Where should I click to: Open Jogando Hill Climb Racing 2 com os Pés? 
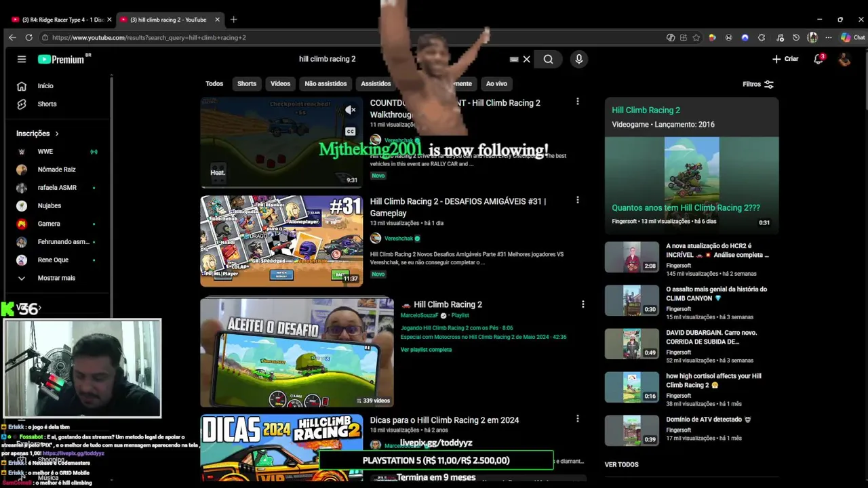(x=456, y=328)
